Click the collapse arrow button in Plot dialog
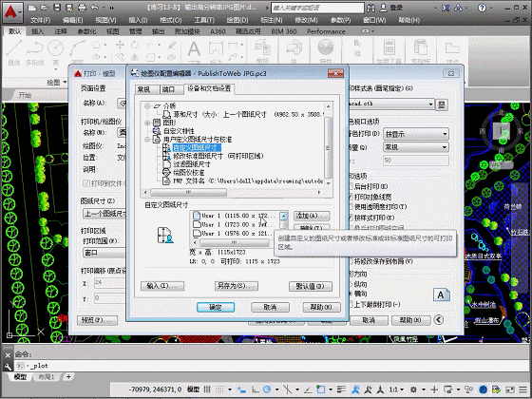 (438, 320)
